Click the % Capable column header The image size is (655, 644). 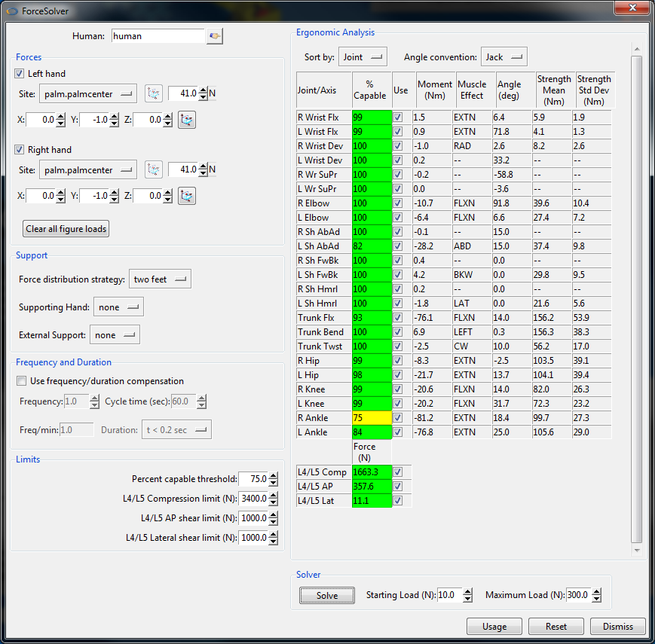(x=372, y=90)
